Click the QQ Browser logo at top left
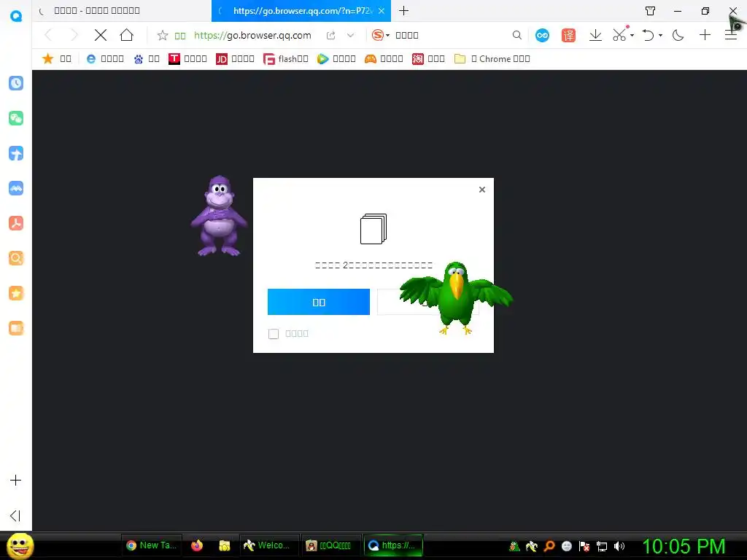The image size is (747, 560). (16, 16)
